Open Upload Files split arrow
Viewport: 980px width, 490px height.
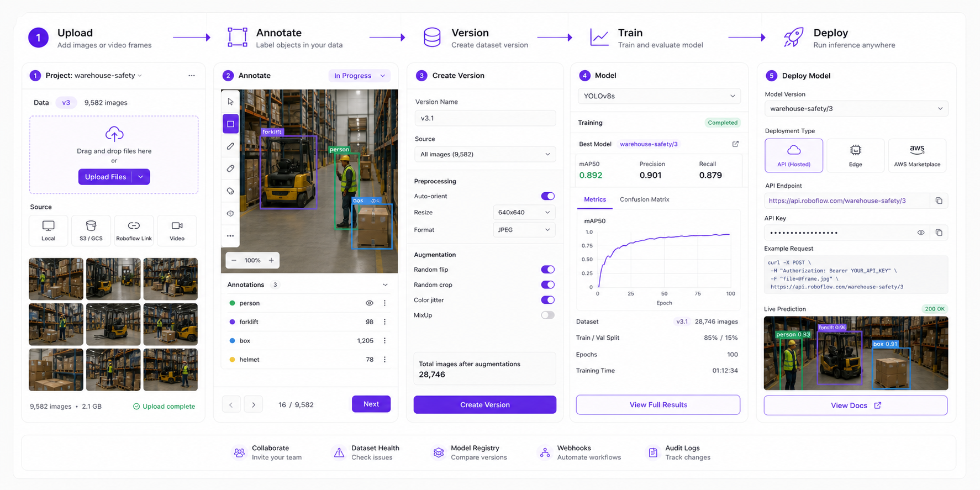[141, 177]
